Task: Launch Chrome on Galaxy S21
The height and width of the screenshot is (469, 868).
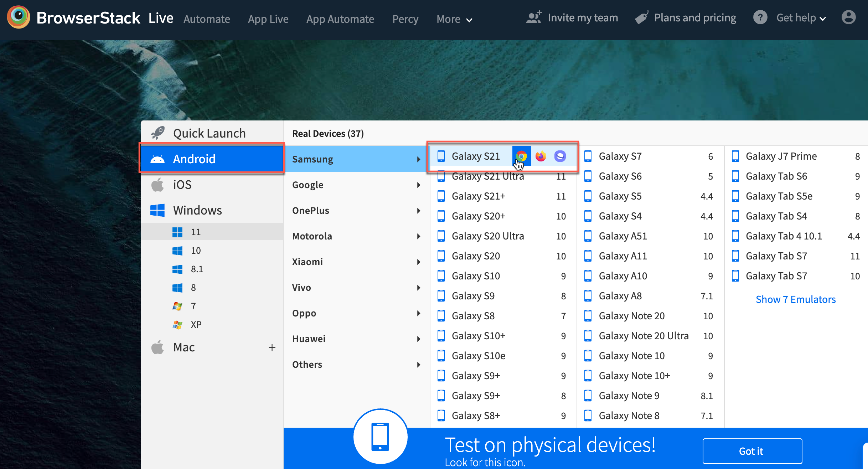Action: pyautogui.click(x=521, y=156)
